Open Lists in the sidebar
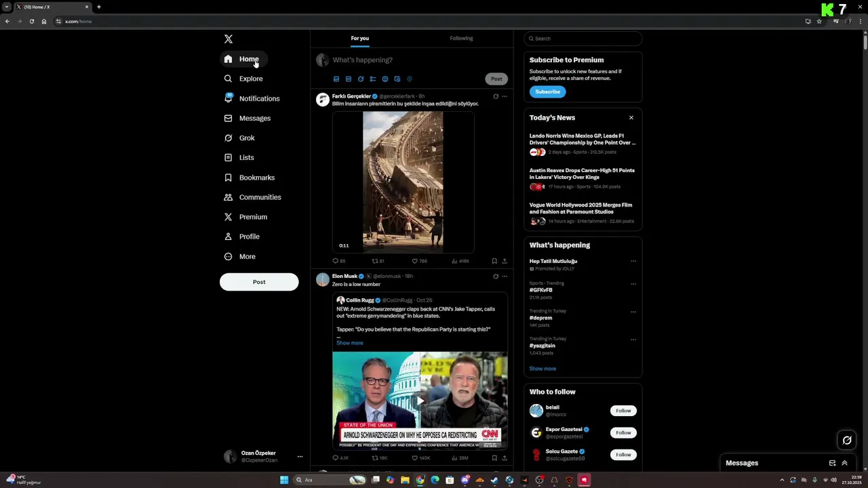 [x=239, y=157]
